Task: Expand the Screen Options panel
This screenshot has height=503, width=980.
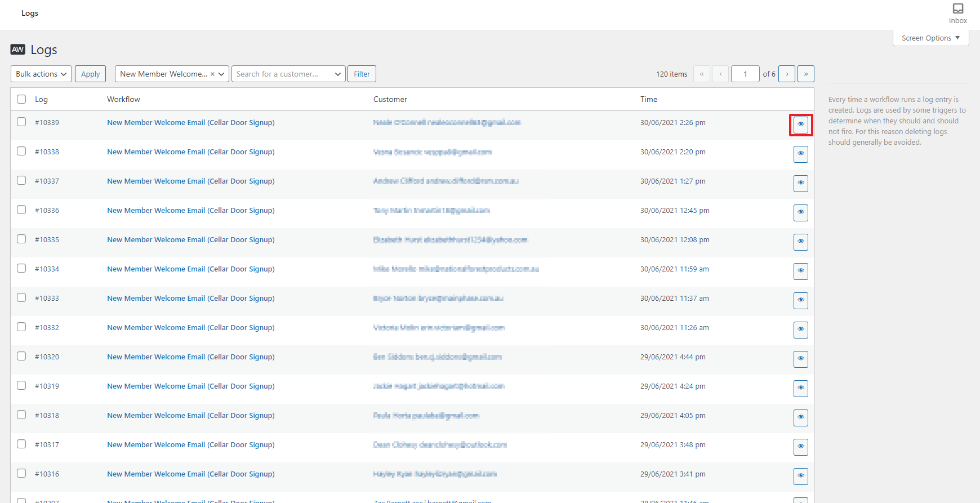Action: [930, 38]
